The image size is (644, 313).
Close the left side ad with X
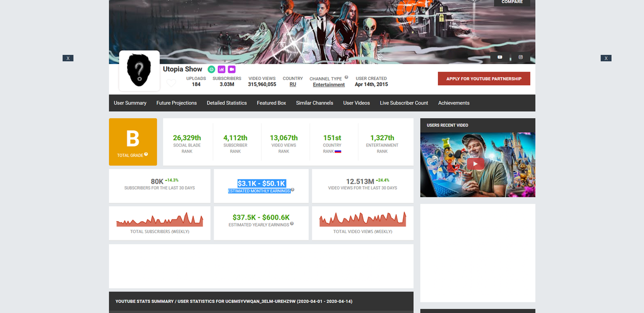point(68,58)
